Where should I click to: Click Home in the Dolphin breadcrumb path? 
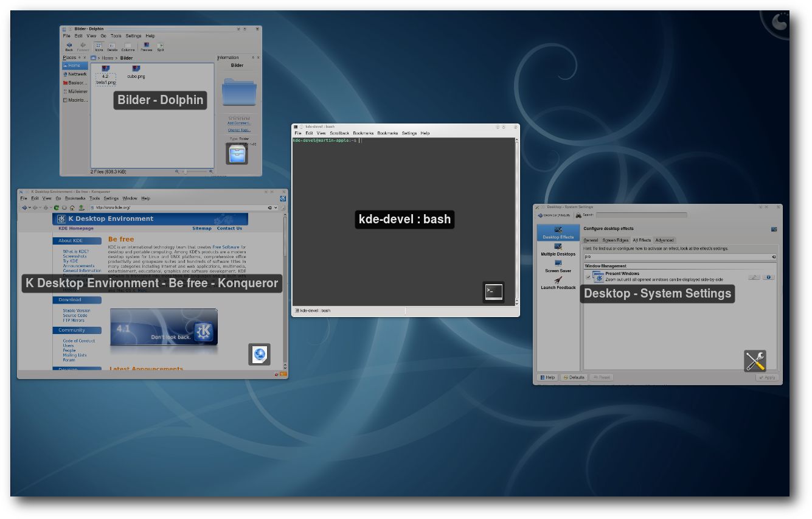point(107,58)
